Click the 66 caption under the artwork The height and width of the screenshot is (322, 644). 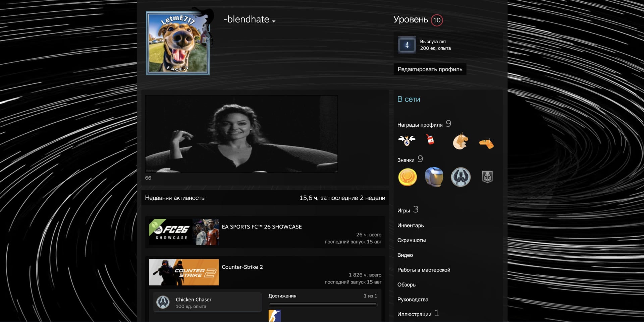click(x=148, y=178)
